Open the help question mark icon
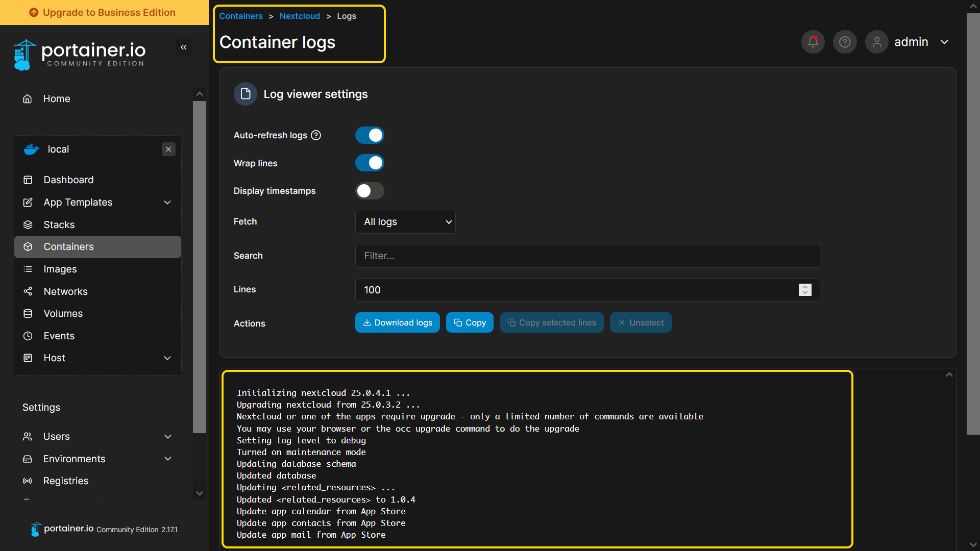980x551 pixels. click(845, 42)
